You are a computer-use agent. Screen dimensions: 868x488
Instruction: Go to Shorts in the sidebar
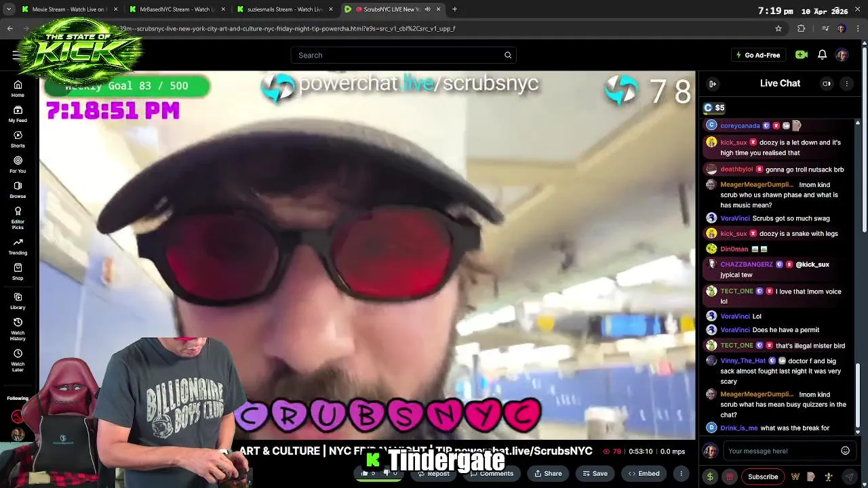[x=18, y=140]
